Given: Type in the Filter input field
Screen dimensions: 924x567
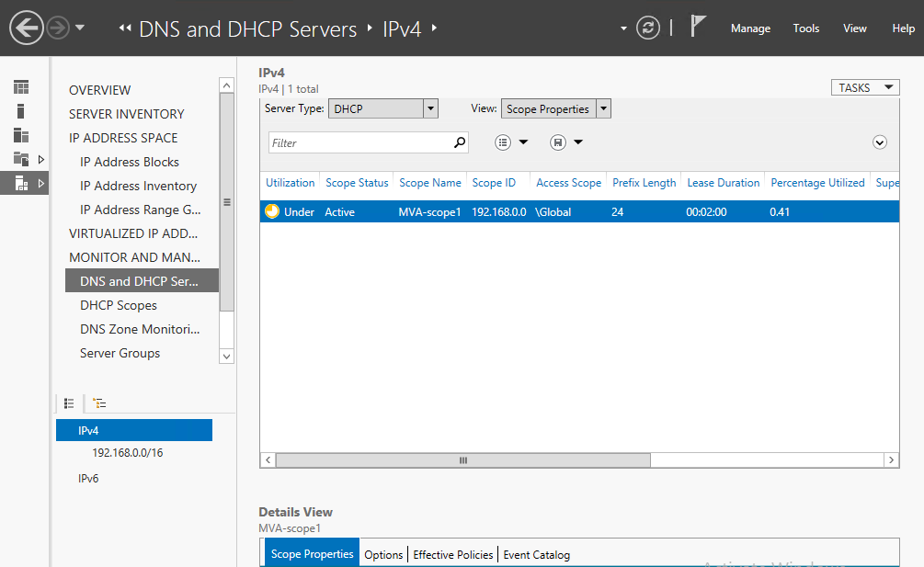Looking at the screenshot, I should tap(359, 143).
